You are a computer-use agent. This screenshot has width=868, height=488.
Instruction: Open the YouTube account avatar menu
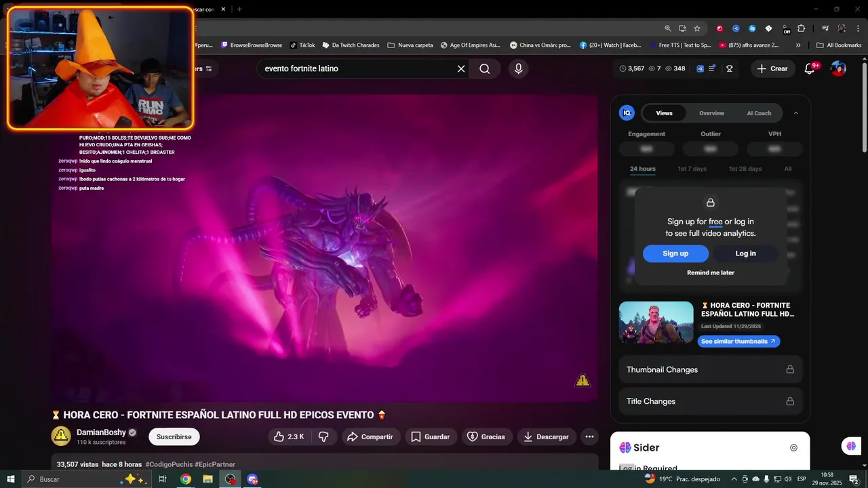pyautogui.click(x=839, y=68)
